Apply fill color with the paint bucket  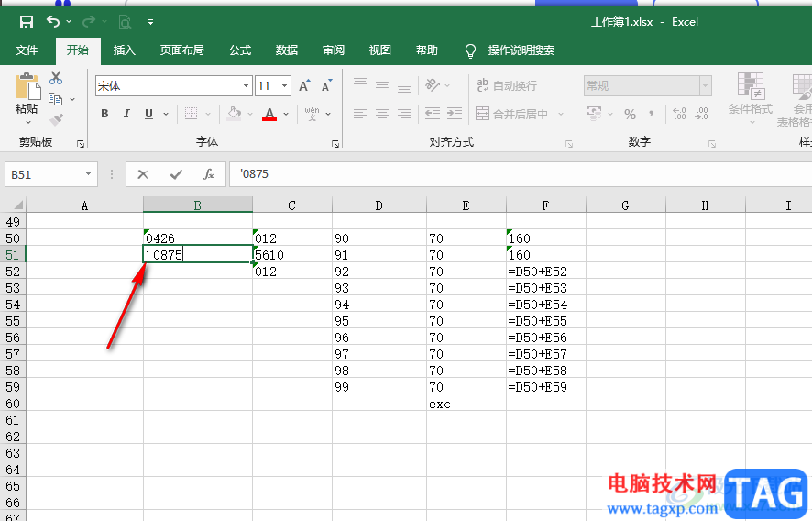(235, 114)
